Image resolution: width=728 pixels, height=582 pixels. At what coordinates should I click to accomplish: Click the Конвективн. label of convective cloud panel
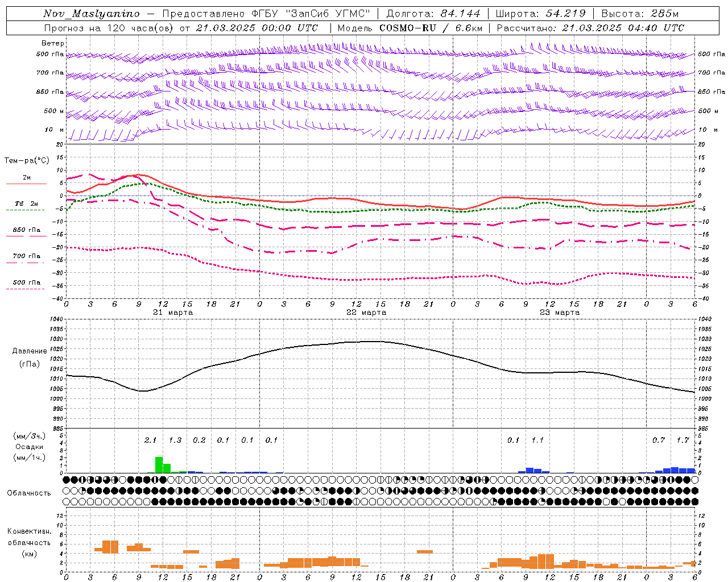[29, 531]
